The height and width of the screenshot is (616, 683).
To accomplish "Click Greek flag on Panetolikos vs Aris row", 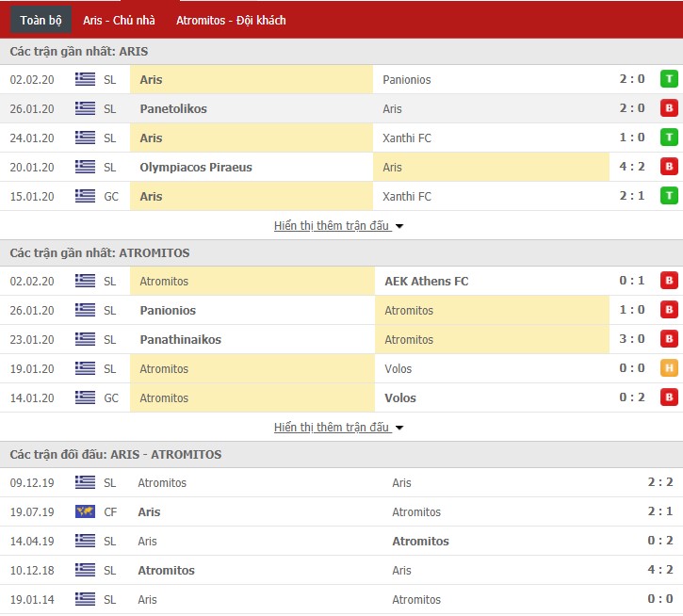I will tap(85, 108).
